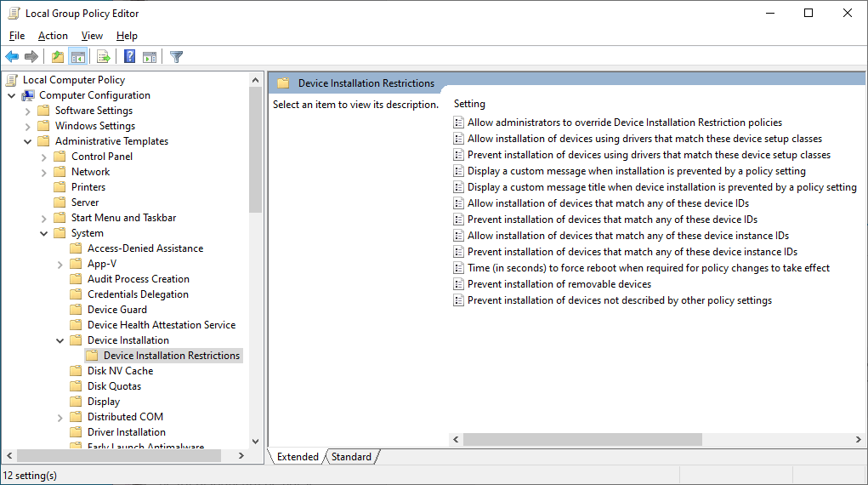Toggle Show/Hide Console Tree toolbar icon
This screenshot has height=485, width=868.
coord(78,57)
